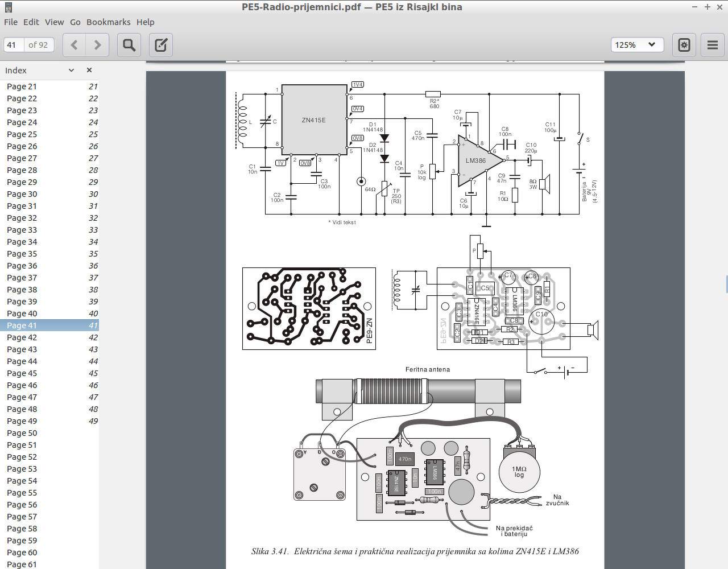Open the view options gear button

point(684,45)
